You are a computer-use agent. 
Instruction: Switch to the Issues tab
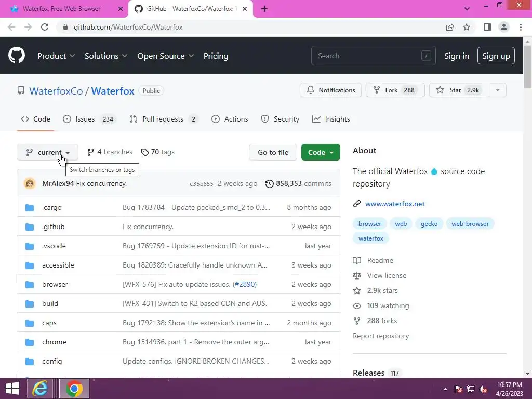click(89, 119)
